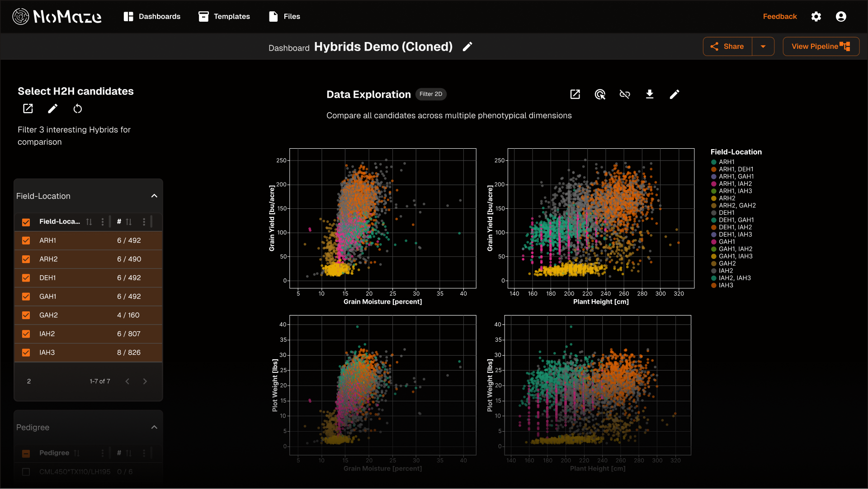Screen dimensions: 868x489
Task: Open Select H2H candidates in new window
Action: point(28,108)
